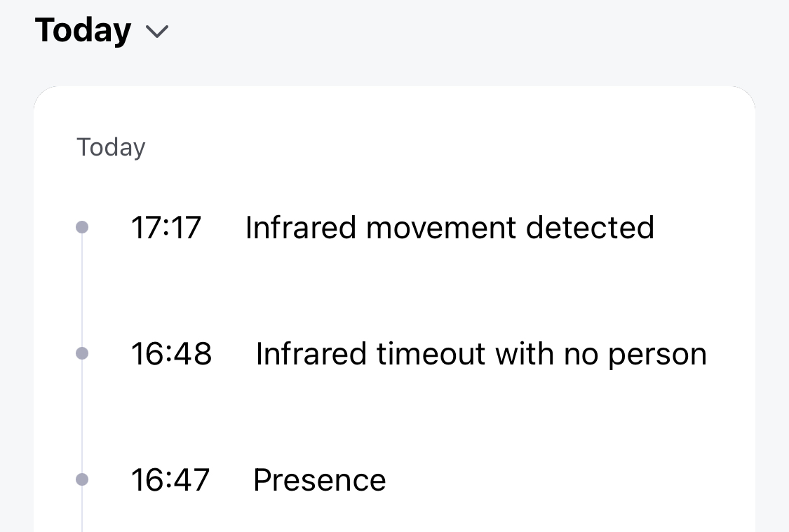Click the small gray Today section label

(111, 147)
